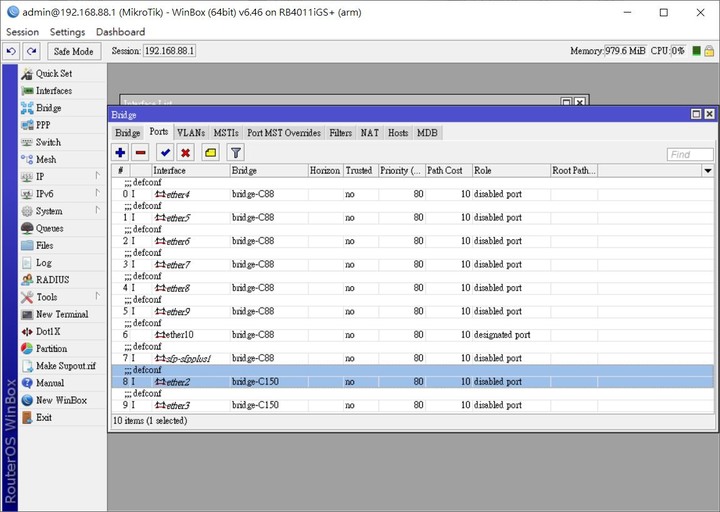Launch New WinBox from sidebar
The height and width of the screenshot is (512, 720).
coord(62,400)
